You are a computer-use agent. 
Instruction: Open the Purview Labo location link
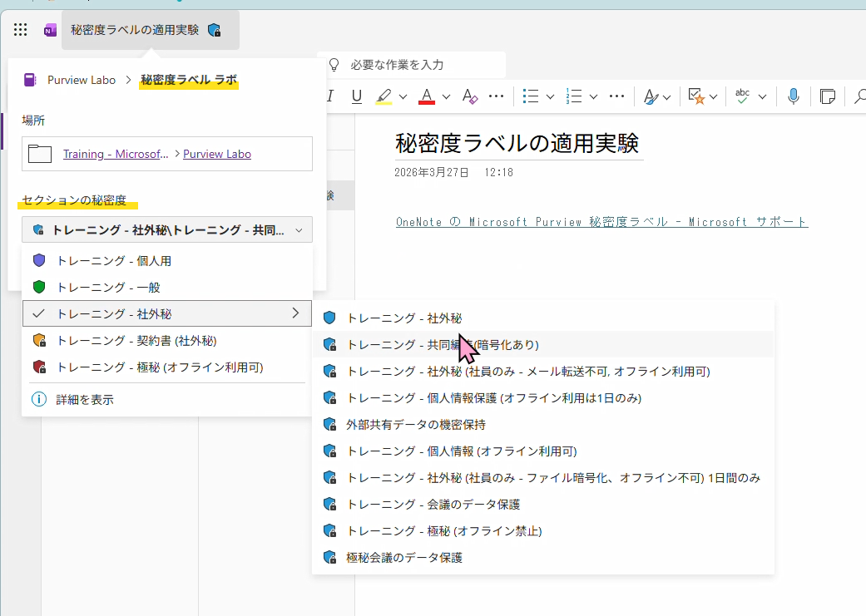point(217,154)
